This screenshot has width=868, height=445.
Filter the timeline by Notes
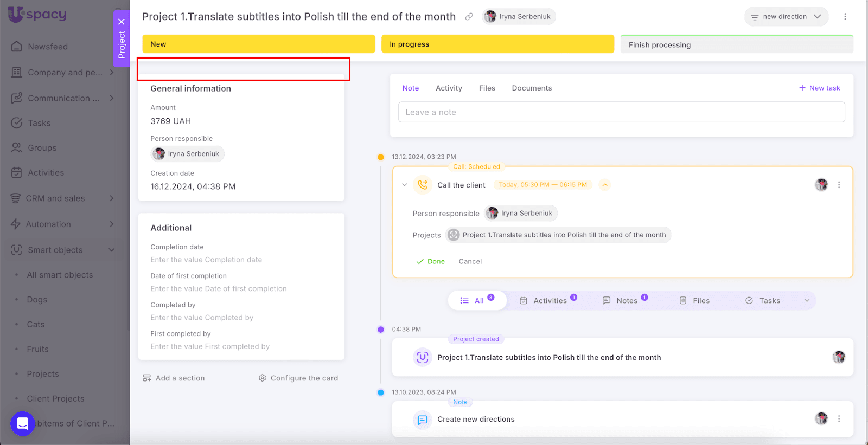coord(626,301)
